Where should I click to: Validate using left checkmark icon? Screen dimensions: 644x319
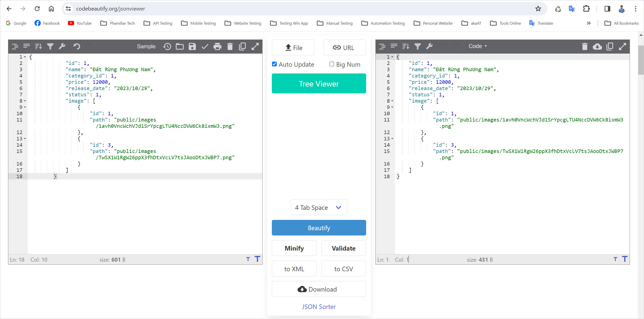205,46
